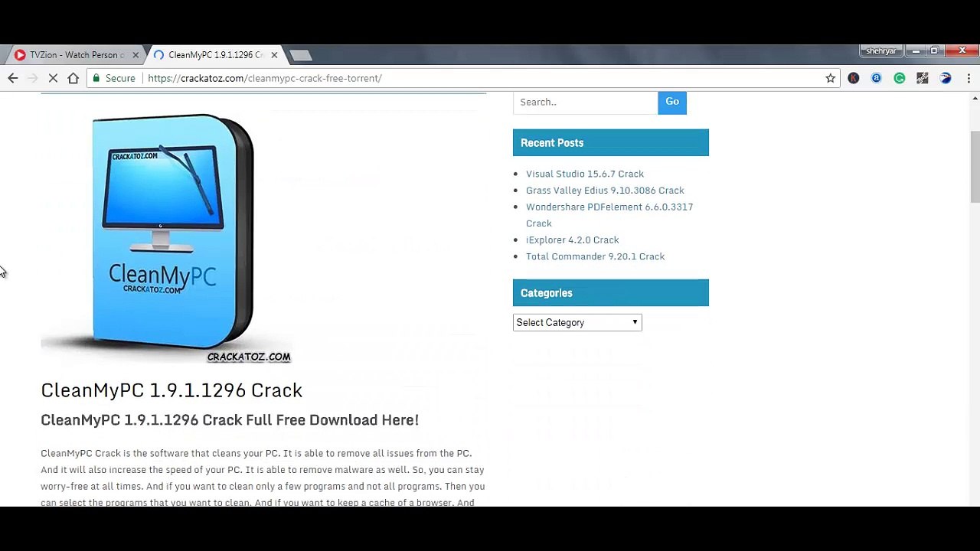Select the CleanMyPC 1.9.1.1296 tab

(x=216, y=55)
